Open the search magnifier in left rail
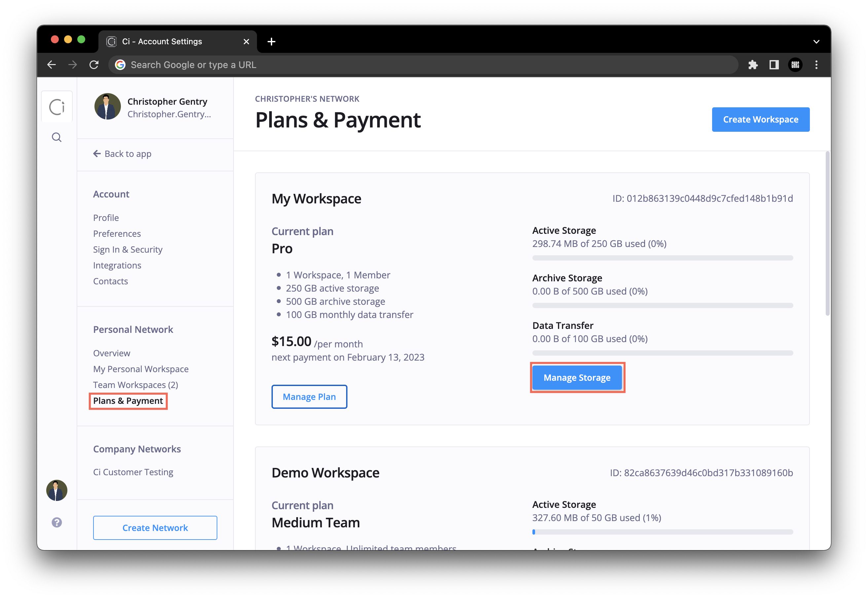Image resolution: width=868 pixels, height=599 pixels. coord(57,137)
